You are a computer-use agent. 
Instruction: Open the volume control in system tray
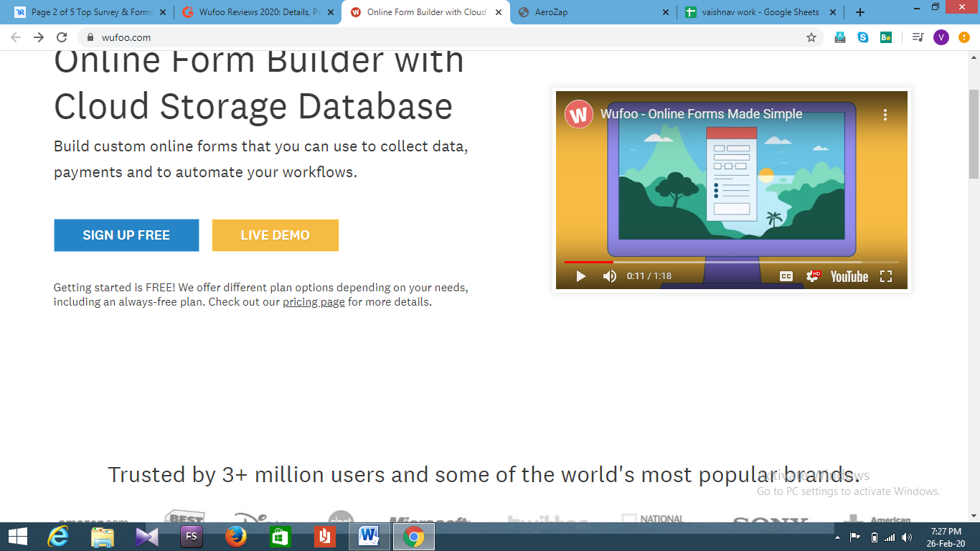click(907, 537)
